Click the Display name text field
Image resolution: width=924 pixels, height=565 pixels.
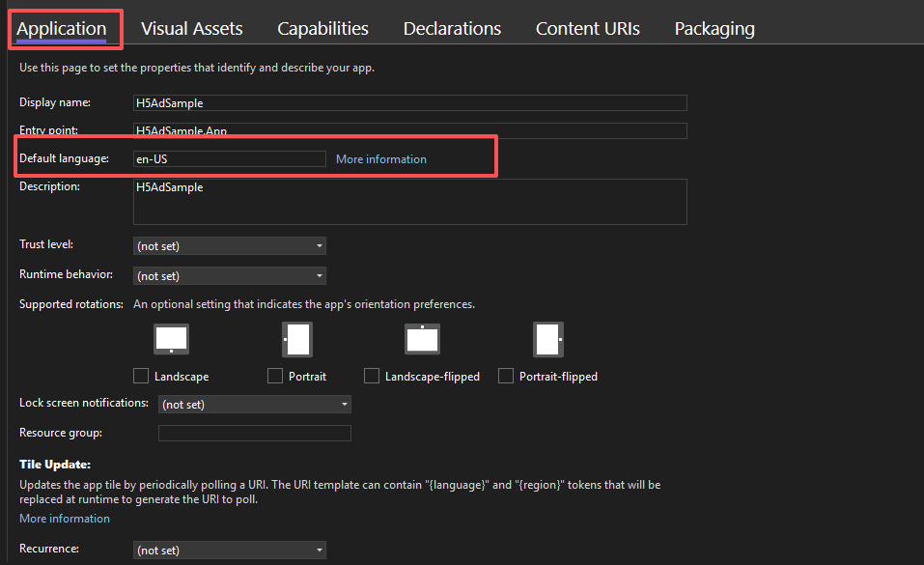pyautogui.click(x=409, y=103)
